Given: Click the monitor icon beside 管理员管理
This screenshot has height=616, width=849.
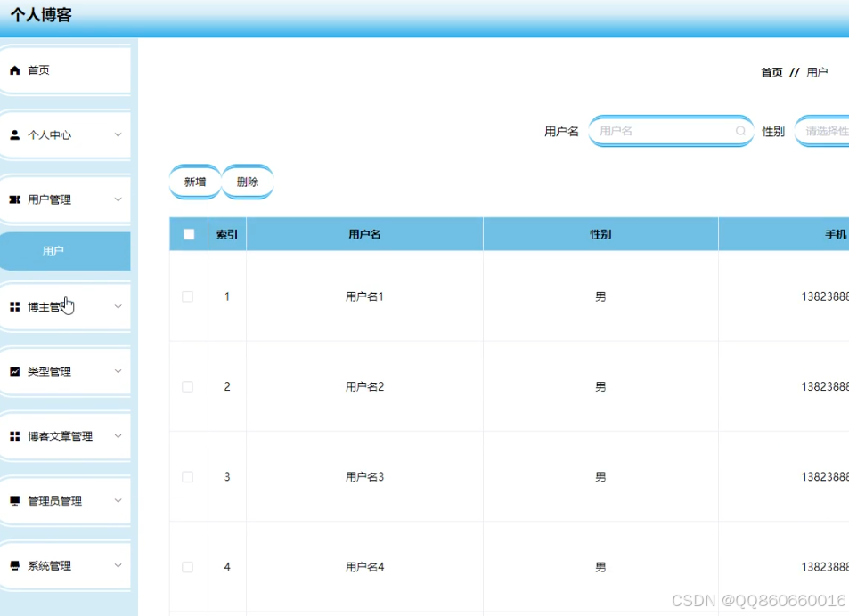Looking at the screenshot, I should click(x=15, y=500).
